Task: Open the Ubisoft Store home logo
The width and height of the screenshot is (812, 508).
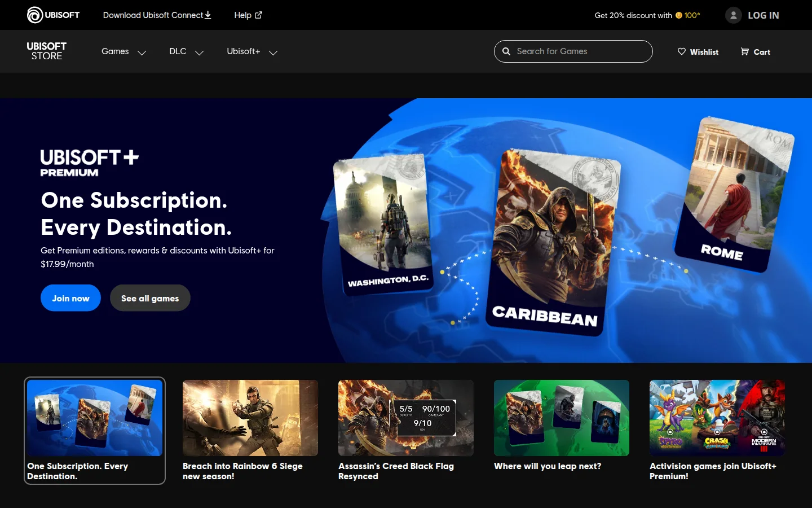Action: [47, 51]
